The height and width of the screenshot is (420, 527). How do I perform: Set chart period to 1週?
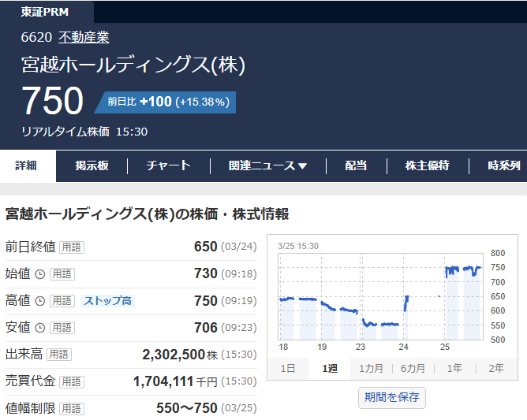coord(330,369)
